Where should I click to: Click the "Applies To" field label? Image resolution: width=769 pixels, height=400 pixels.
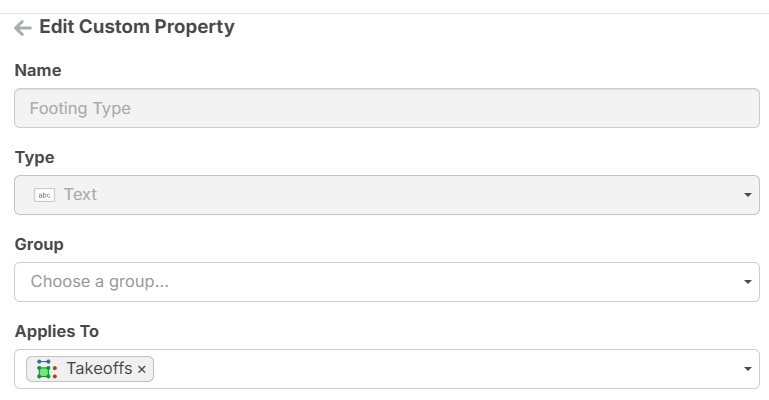click(56, 331)
